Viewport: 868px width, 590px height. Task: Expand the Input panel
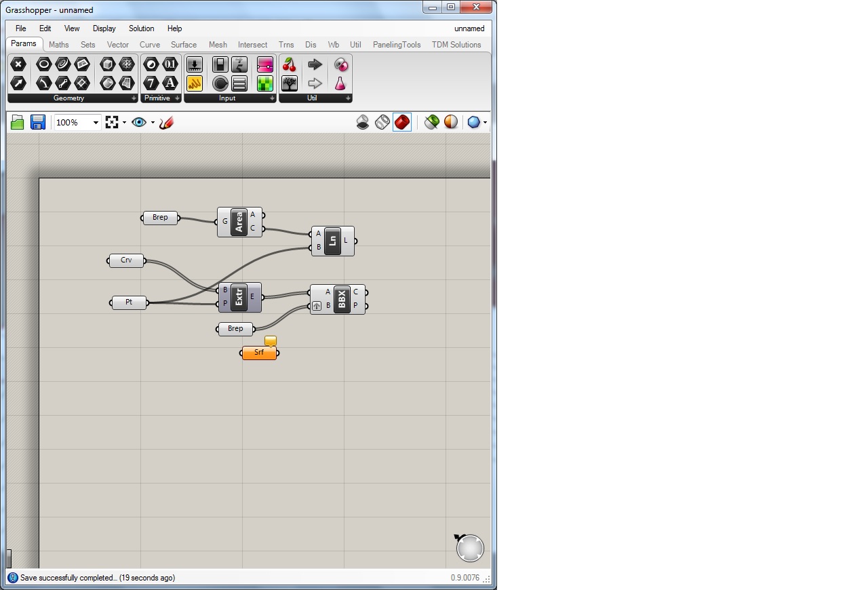272,98
